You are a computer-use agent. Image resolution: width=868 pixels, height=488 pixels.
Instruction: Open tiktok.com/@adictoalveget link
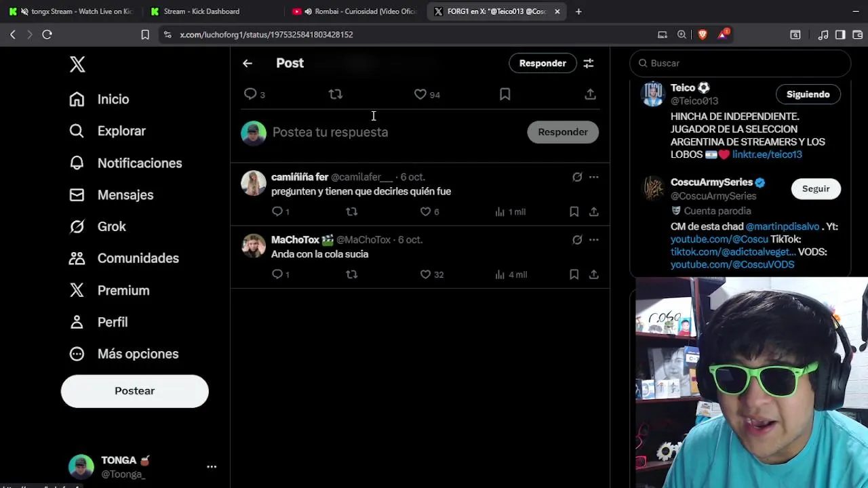(x=733, y=251)
